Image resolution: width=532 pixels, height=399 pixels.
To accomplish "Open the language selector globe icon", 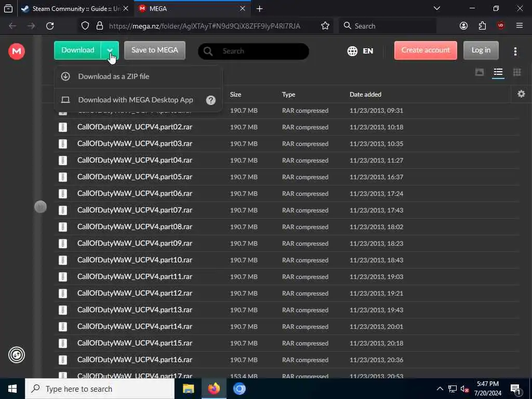I will coord(352,51).
